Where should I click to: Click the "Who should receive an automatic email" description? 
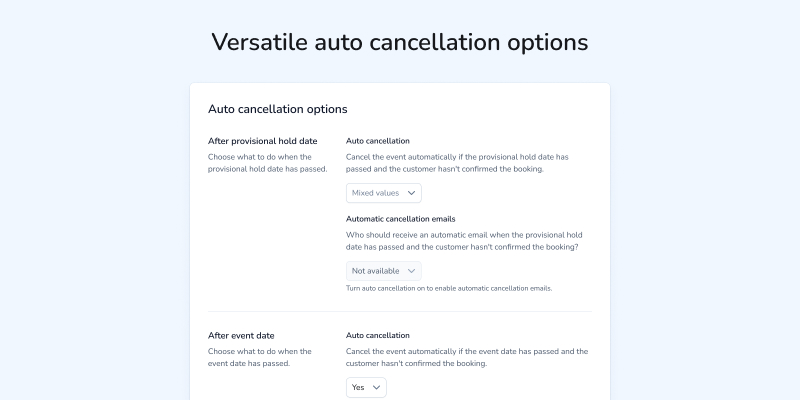(x=465, y=240)
